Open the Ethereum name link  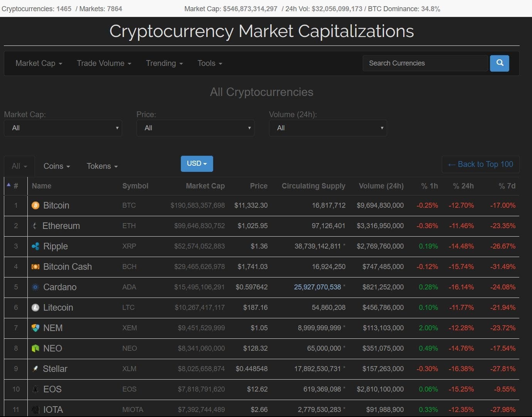(x=61, y=226)
